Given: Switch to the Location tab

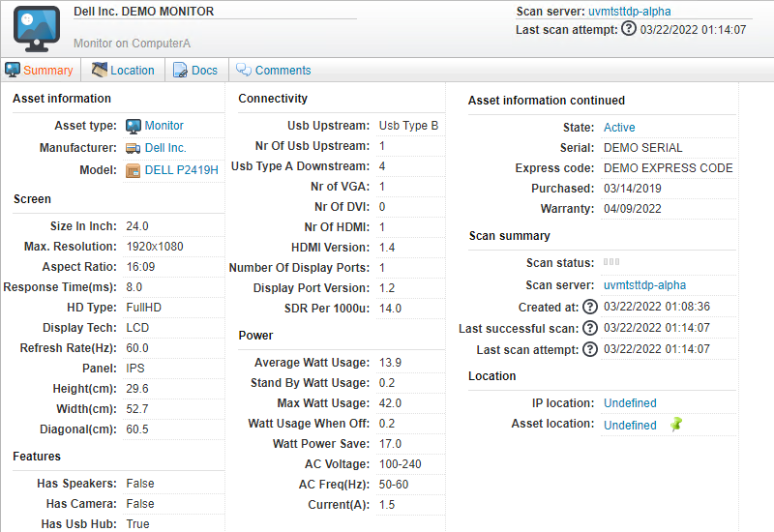Looking at the screenshot, I should click(123, 71).
